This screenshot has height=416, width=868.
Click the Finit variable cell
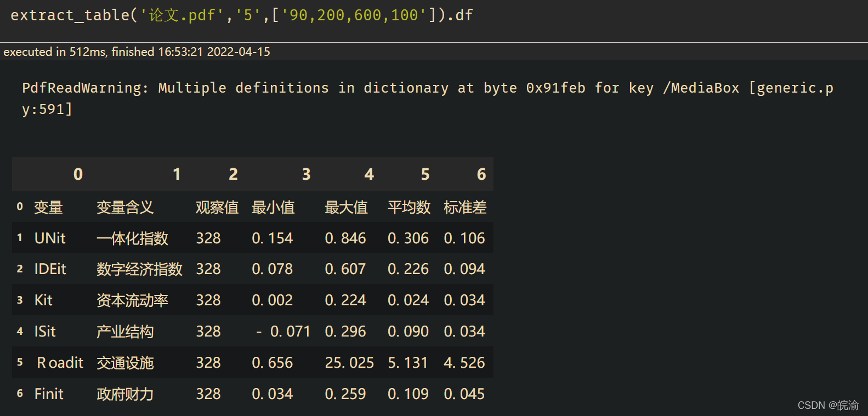point(49,394)
